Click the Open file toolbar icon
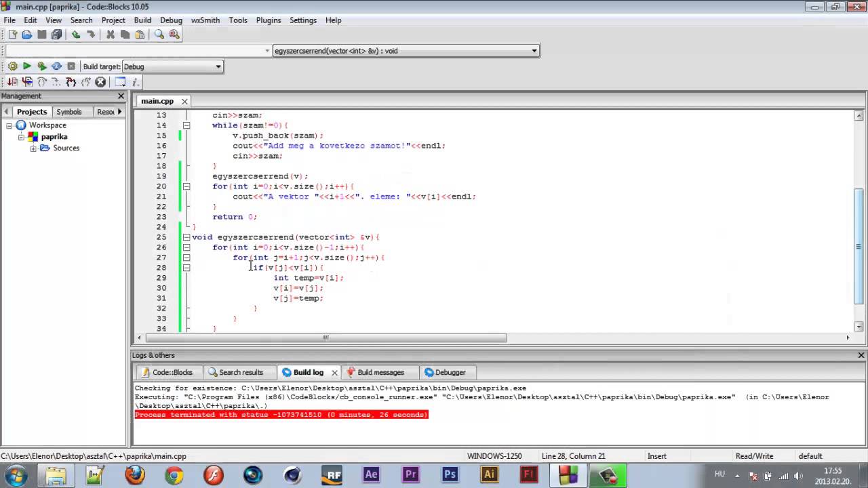The height and width of the screenshot is (488, 868). point(27,35)
